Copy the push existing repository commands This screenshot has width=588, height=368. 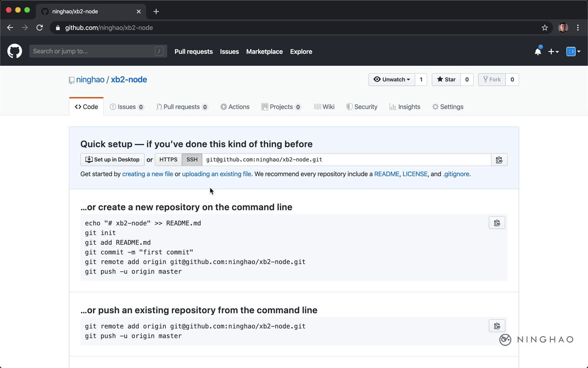(x=497, y=326)
